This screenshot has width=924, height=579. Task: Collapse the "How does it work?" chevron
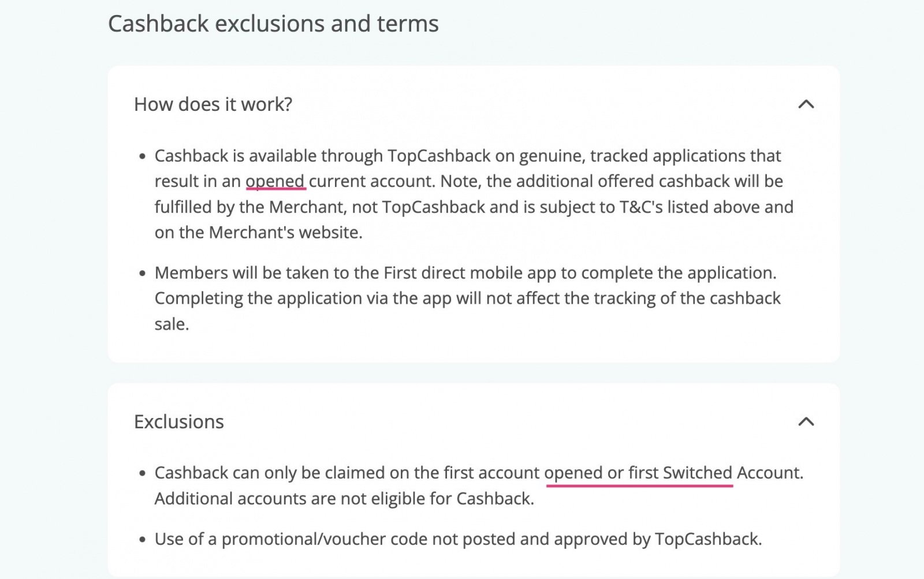pyautogui.click(x=806, y=104)
